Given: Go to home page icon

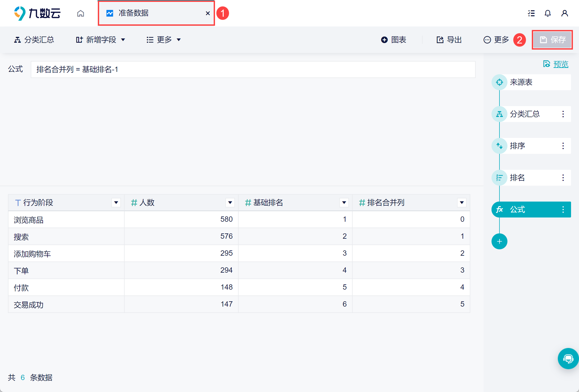Looking at the screenshot, I should [x=81, y=13].
